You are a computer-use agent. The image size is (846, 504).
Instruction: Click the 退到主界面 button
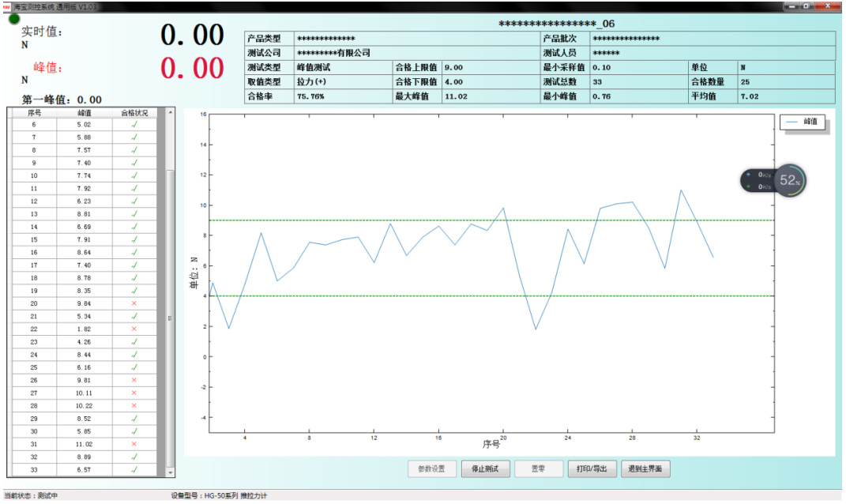(x=645, y=469)
